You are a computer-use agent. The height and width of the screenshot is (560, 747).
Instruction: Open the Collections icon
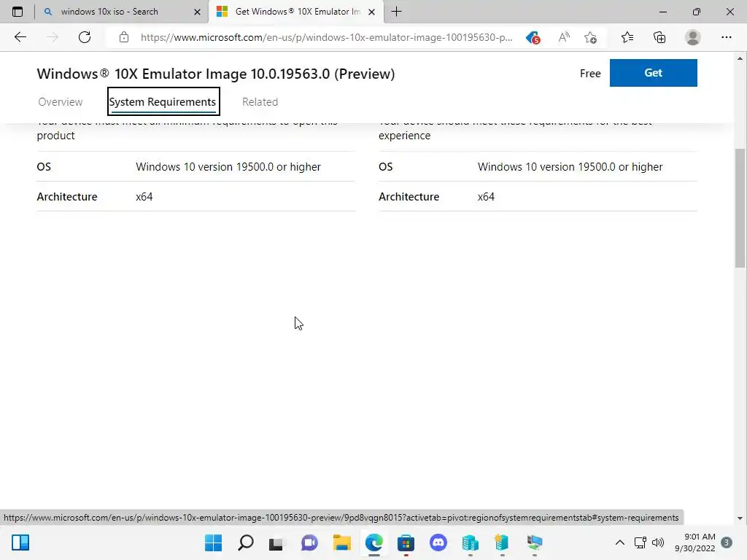659,37
